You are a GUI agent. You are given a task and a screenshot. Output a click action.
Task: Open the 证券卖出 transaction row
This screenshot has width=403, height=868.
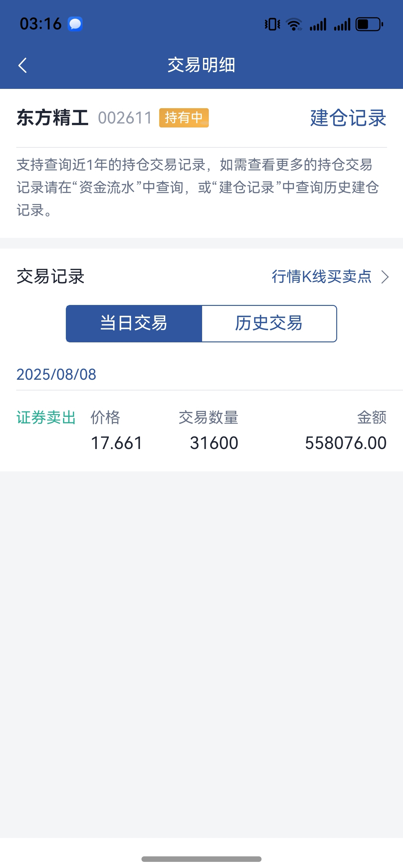201,430
